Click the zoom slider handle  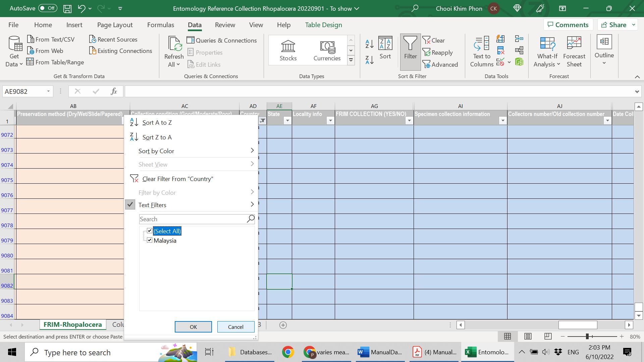pos(587,336)
